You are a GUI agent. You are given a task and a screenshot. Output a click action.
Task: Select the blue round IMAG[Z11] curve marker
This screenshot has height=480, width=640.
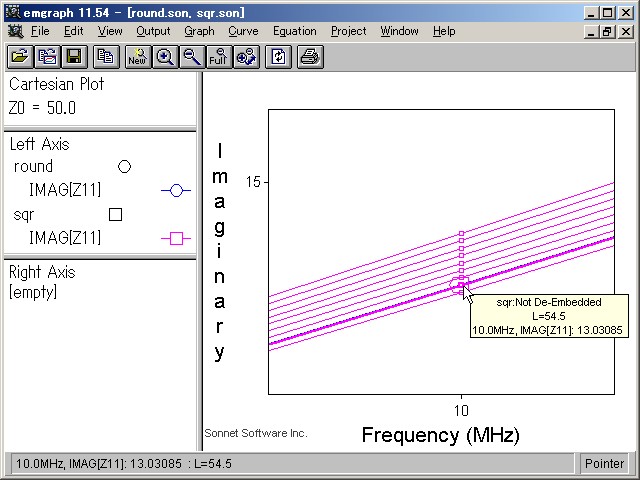pyautogui.click(x=176, y=190)
